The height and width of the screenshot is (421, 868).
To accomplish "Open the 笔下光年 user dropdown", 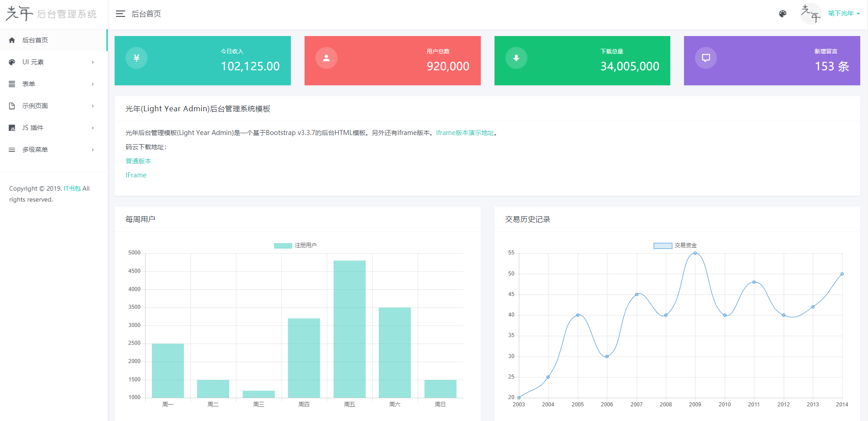I will point(844,14).
